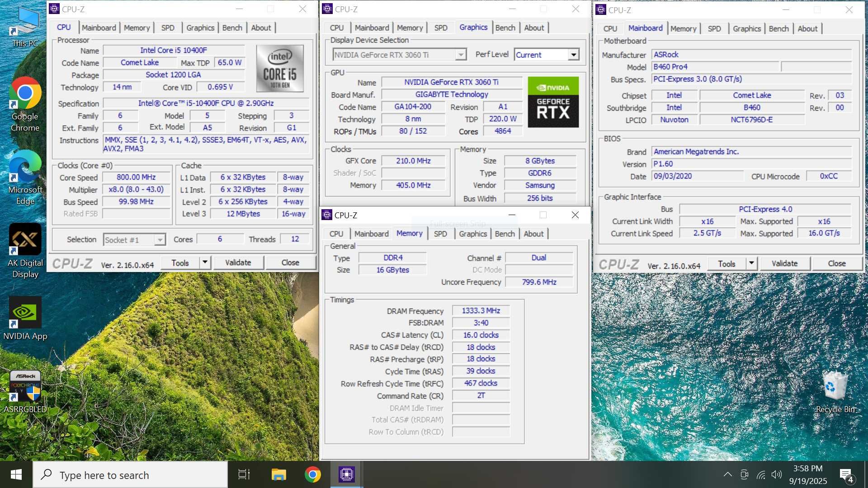Click Validate button in CPU window
Screen dimensions: 868x488
[238, 263]
